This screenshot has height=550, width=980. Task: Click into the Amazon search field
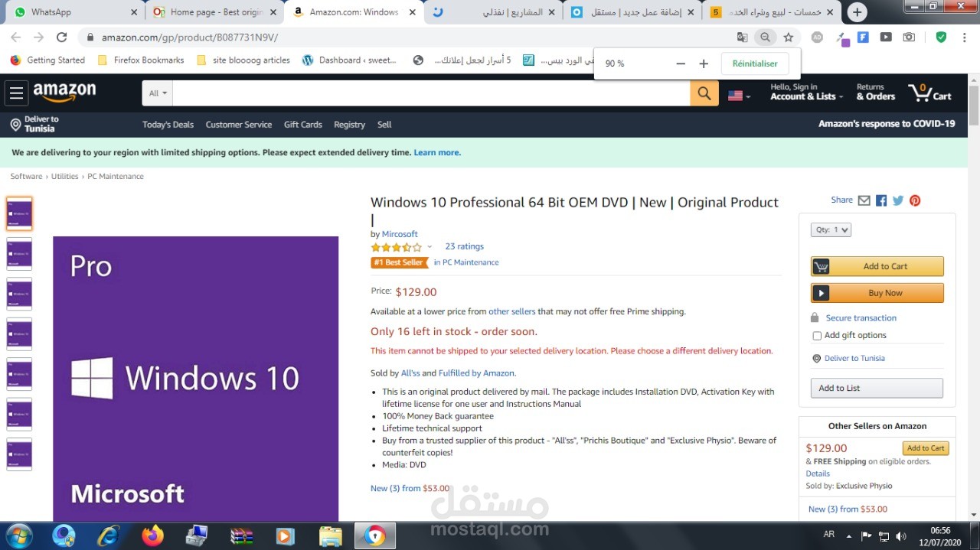pos(431,93)
